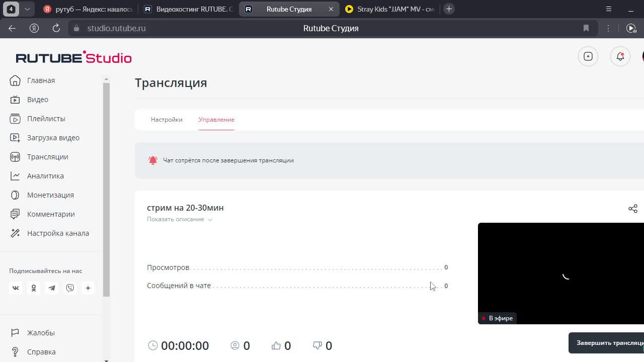The height and width of the screenshot is (362, 644).
Task: Click the thumbs down dislikes icon
Action: [317, 345]
